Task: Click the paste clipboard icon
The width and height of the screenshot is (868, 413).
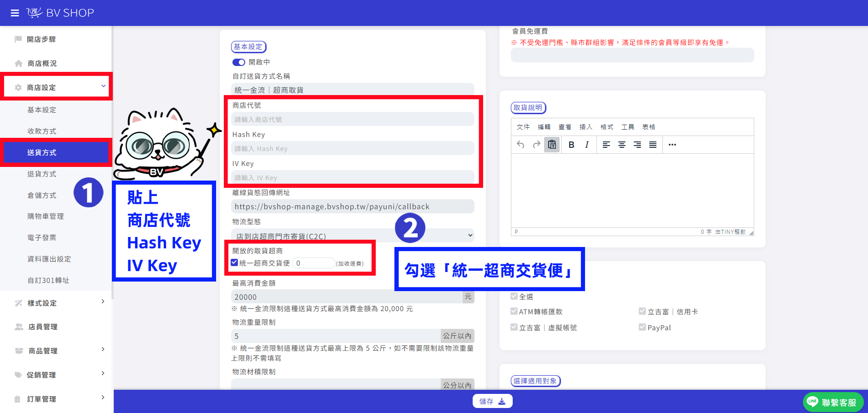Action: [x=552, y=145]
